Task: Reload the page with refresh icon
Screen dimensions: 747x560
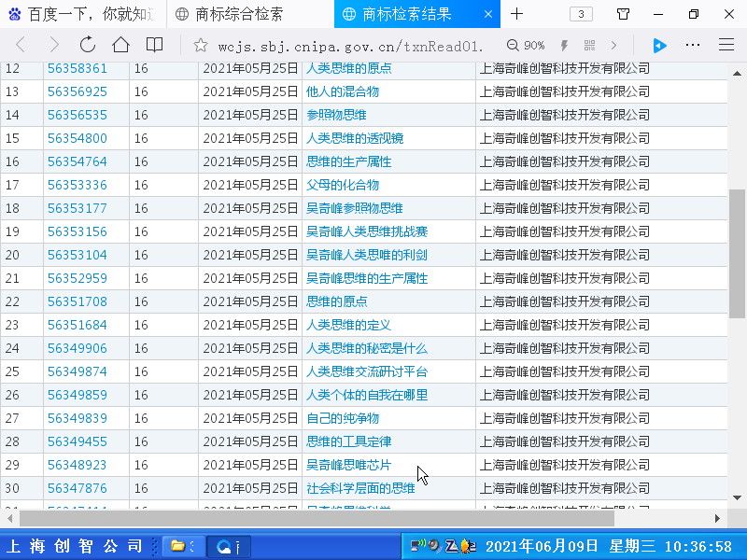Action: pos(87,45)
